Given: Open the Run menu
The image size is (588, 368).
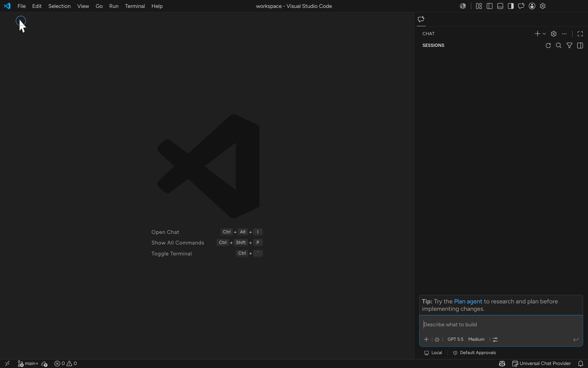Looking at the screenshot, I should [114, 6].
